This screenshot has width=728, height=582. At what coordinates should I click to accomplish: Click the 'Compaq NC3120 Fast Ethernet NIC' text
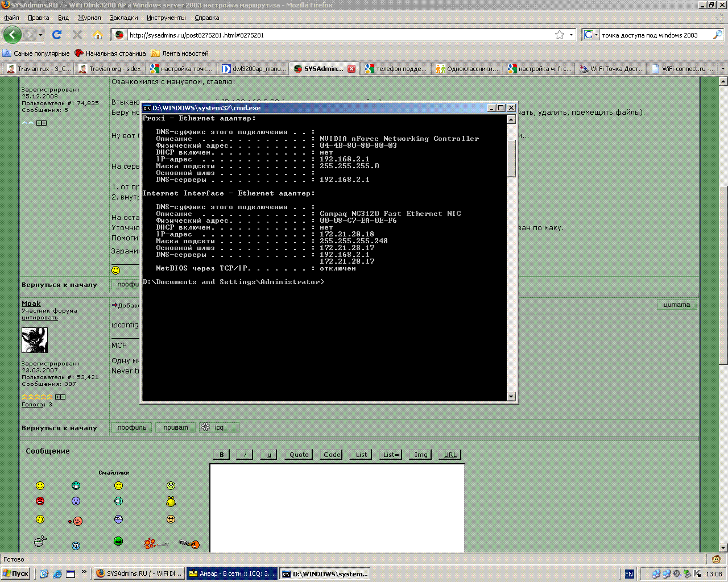click(390, 214)
